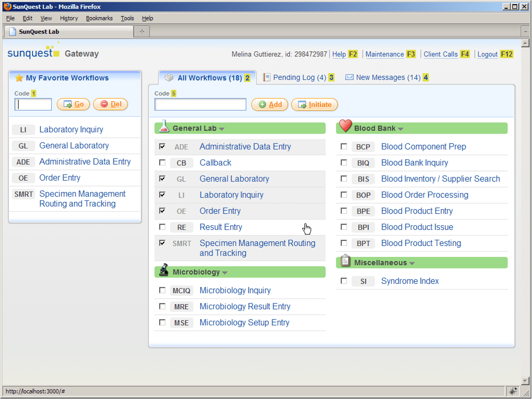The height and width of the screenshot is (399, 532).
Task: Check the Microbiology Setup Entry checkbox
Action: point(162,323)
